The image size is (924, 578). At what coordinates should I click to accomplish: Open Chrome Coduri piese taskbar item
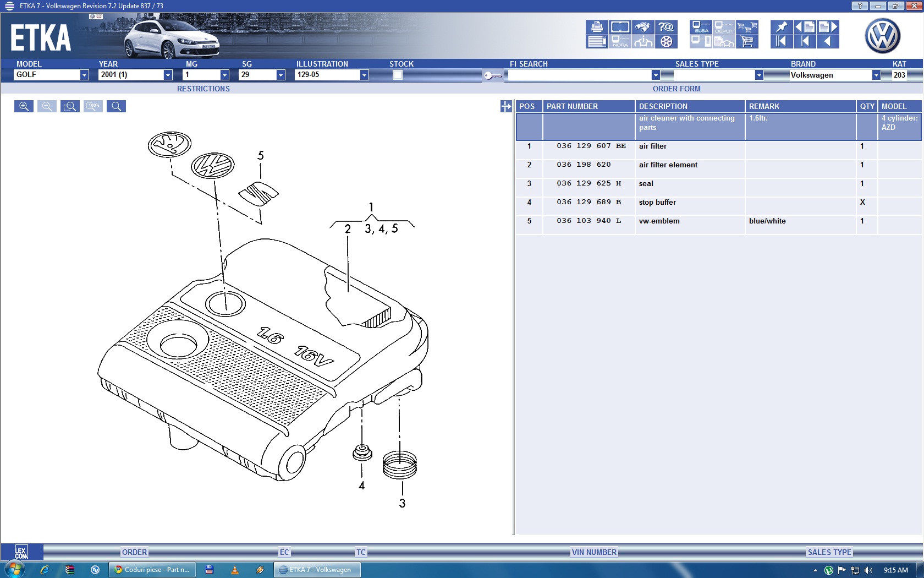click(152, 570)
